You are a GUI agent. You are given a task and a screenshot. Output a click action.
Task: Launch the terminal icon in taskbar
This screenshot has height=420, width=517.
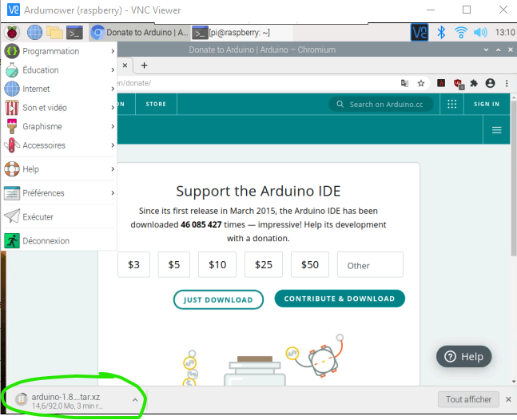click(x=74, y=32)
